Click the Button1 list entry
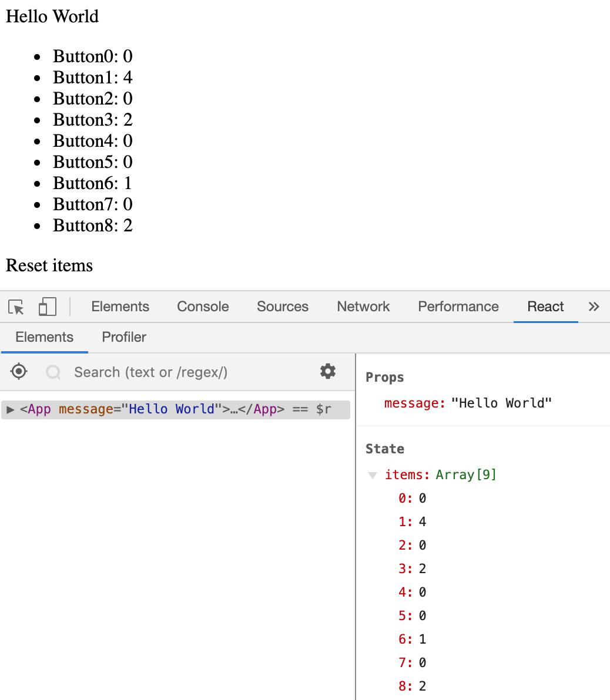The image size is (610, 700). [92, 78]
